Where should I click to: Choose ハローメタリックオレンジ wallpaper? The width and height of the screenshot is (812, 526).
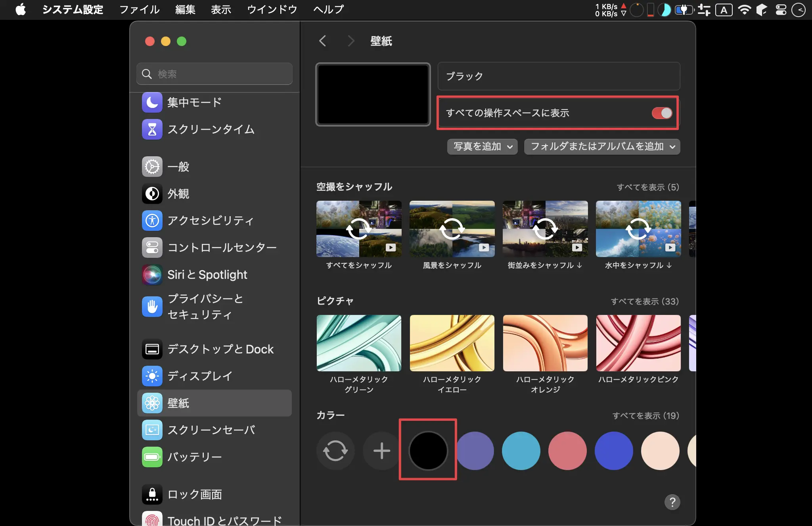click(545, 343)
